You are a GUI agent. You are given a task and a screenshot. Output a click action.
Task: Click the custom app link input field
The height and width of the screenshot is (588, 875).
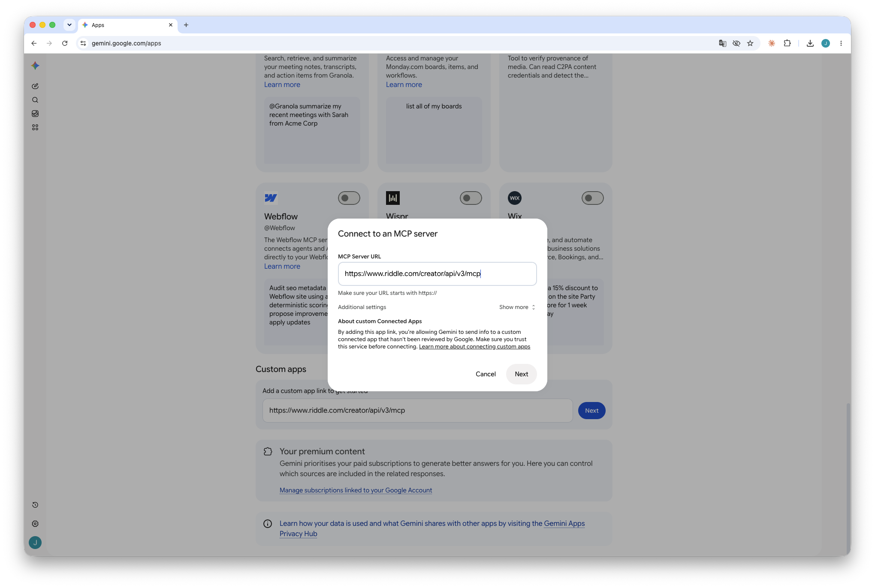pyautogui.click(x=417, y=411)
